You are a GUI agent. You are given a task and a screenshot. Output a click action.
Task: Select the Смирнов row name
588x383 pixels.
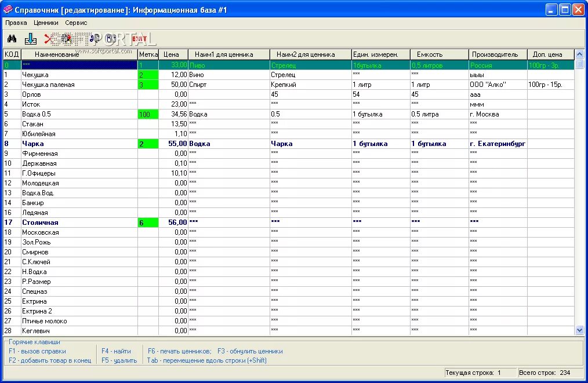click(x=79, y=252)
